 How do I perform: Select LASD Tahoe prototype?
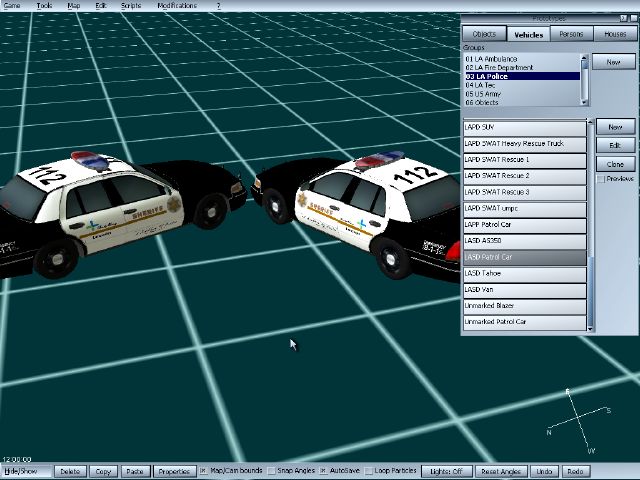coord(525,274)
